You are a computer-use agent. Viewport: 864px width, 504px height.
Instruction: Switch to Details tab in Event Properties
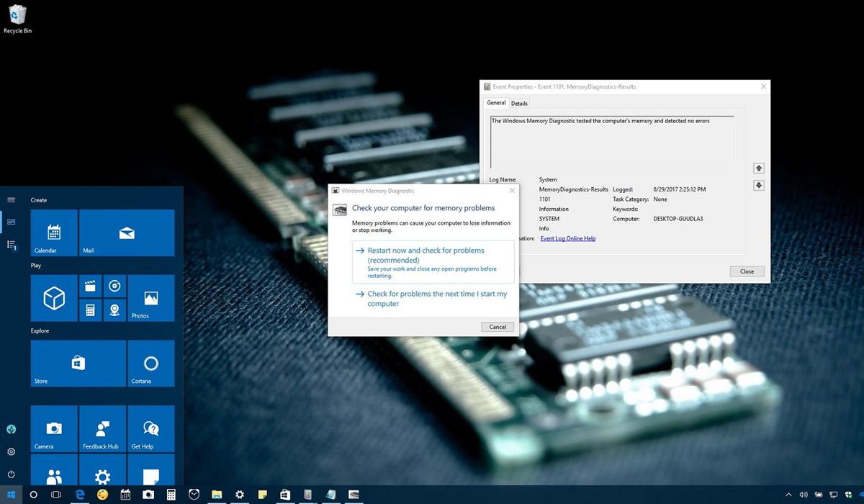click(519, 104)
